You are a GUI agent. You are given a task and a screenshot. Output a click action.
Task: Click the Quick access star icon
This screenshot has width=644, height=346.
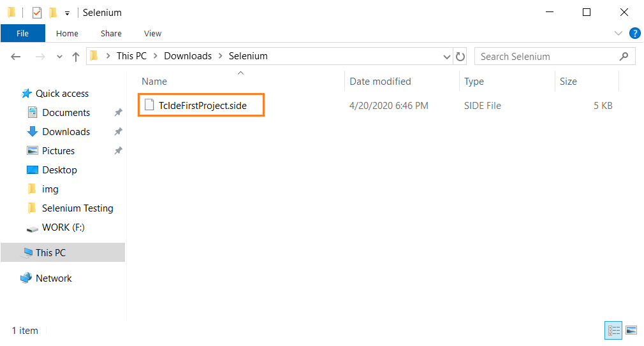(27, 93)
